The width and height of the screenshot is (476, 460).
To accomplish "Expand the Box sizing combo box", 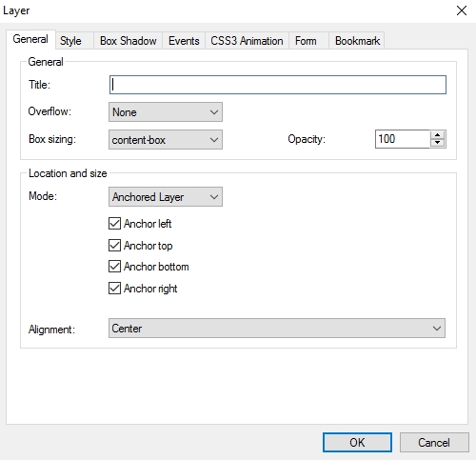I will tap(166, 139).
